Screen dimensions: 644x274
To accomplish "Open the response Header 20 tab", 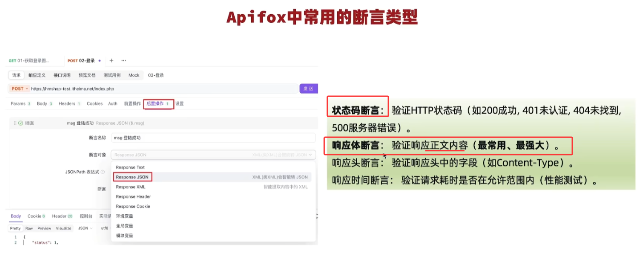I will pyautogui.click(x=62, y=216).
